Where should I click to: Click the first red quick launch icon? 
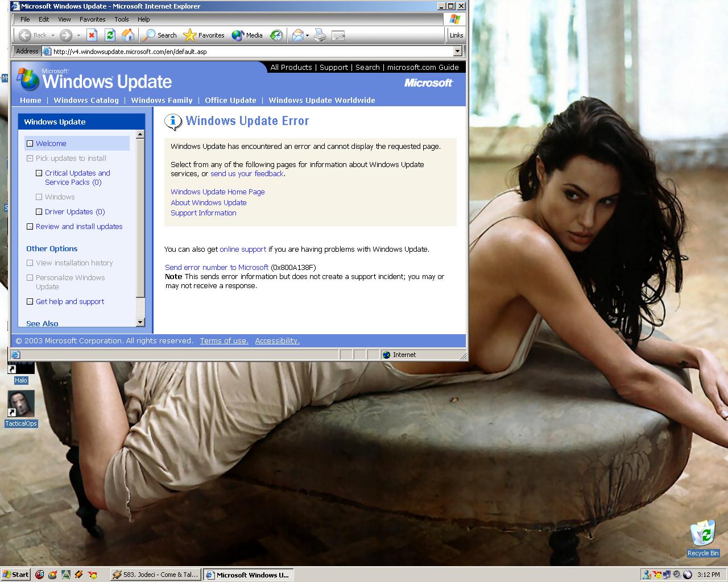tap(39, 575)
